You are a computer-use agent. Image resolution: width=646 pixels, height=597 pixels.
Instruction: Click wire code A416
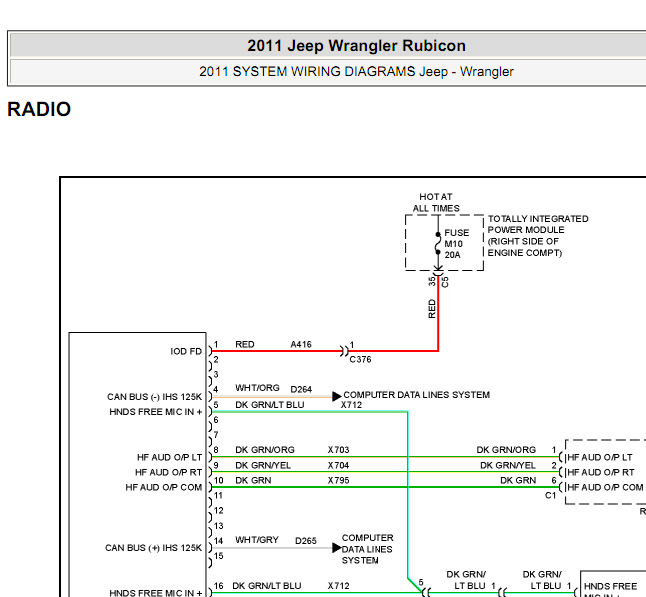301,344
